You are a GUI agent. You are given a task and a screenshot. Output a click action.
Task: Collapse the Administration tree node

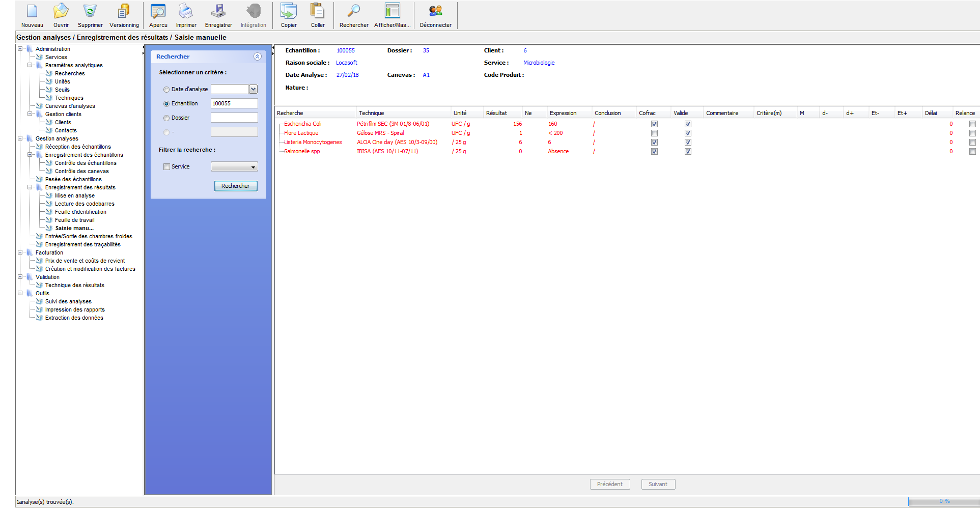pos(20,49)
